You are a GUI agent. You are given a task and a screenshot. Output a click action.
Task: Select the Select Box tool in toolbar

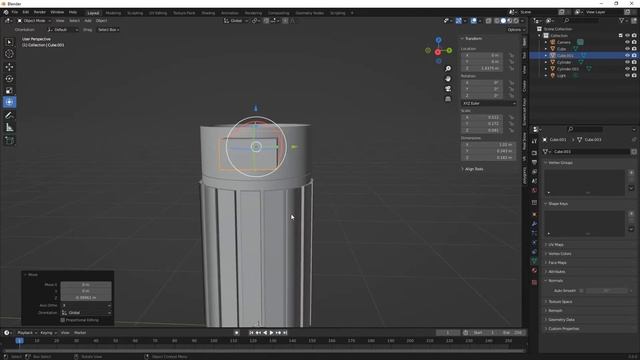click(x=9, y=42)
